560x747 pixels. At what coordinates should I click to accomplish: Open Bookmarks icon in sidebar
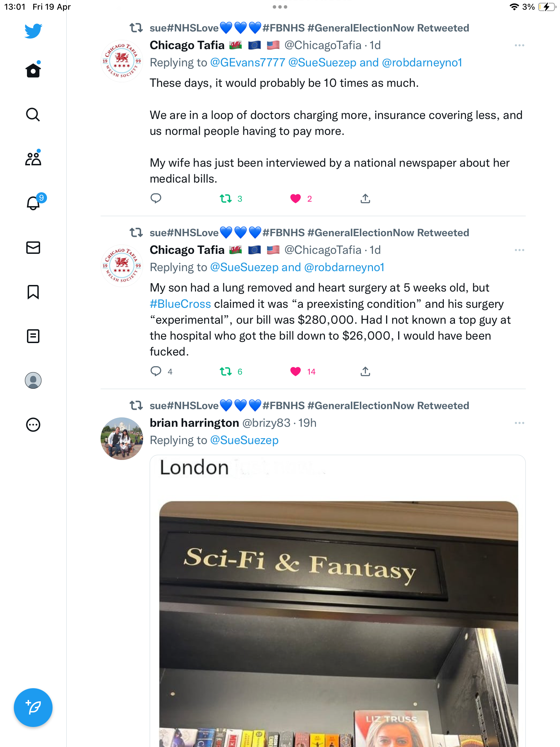33,292
